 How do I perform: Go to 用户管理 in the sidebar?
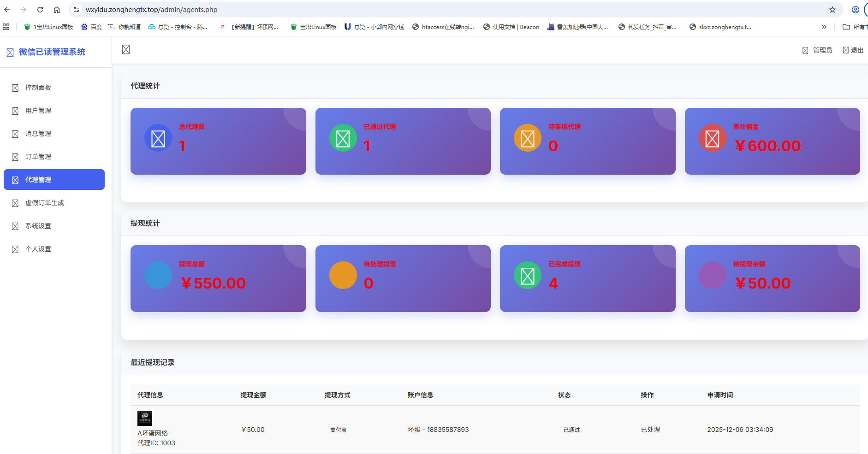pos(38,111)
